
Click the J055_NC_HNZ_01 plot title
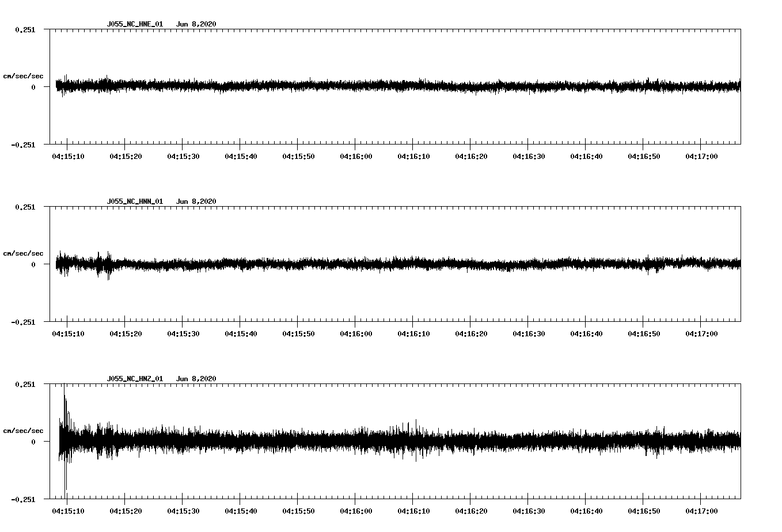[135, 379]
